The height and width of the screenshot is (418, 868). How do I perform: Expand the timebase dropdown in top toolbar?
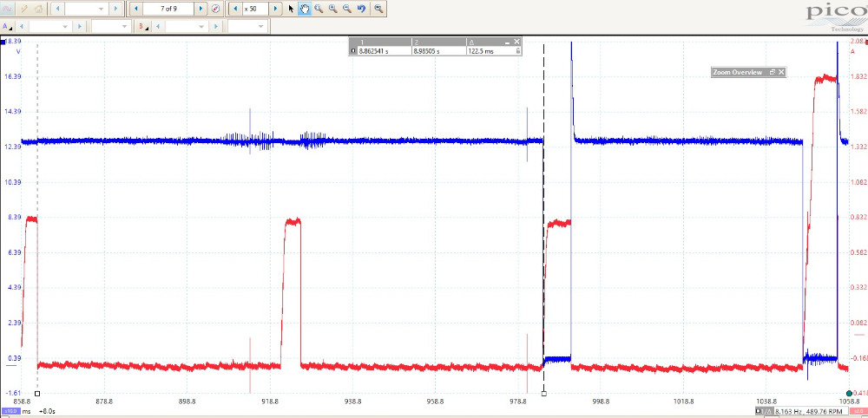(101, 8)
